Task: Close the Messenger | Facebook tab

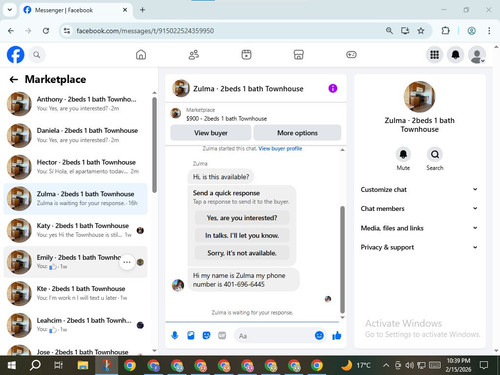Action: click(125, 10)
